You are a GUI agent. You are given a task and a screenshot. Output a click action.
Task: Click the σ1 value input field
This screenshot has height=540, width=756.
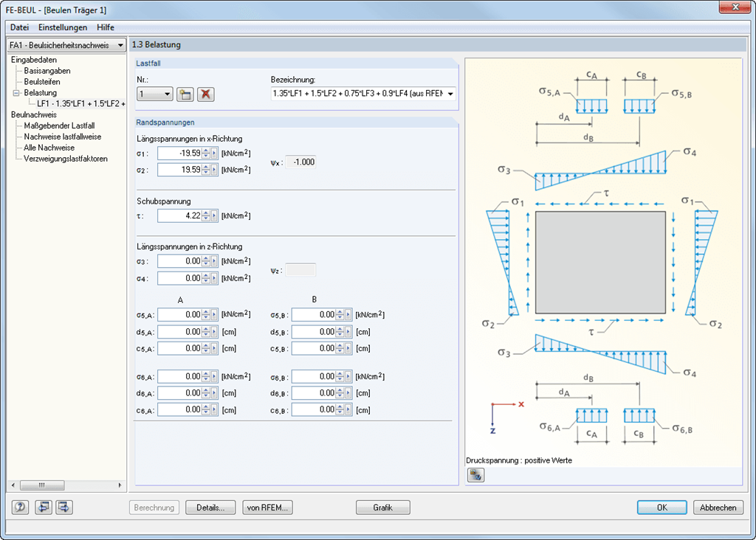(179, 153)
